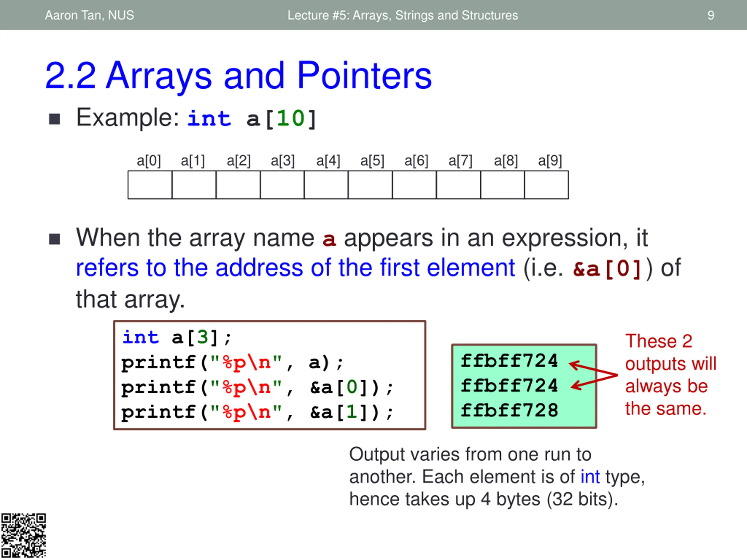Click the a[9] array cell

547,185
